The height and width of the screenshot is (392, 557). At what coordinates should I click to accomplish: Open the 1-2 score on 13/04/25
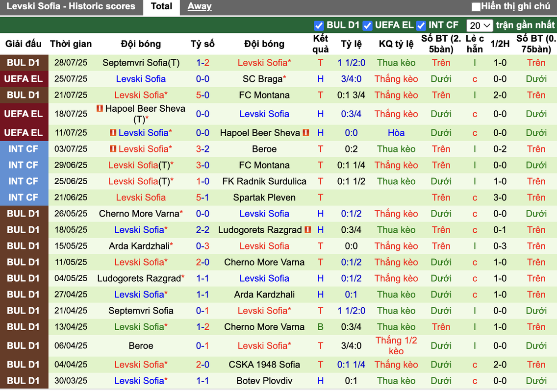[203, 327]
